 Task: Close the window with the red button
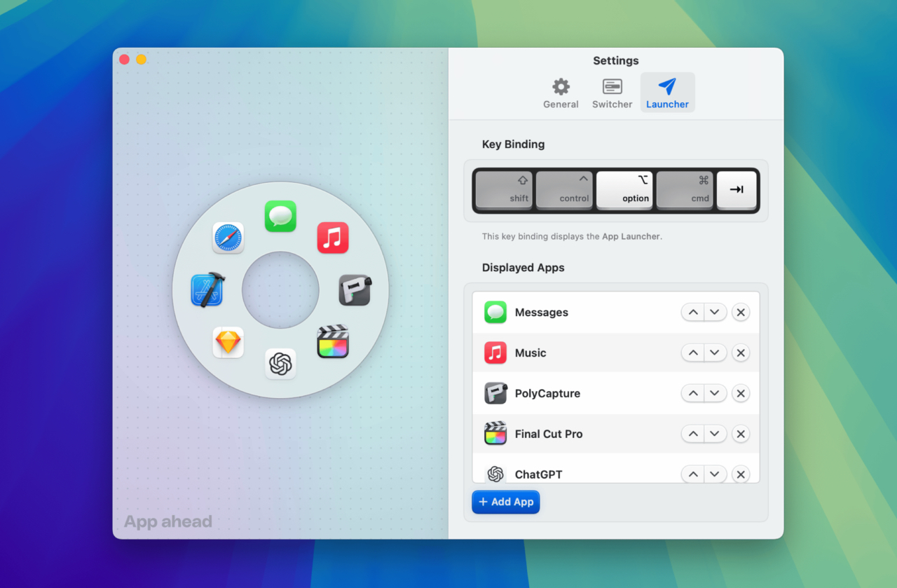(124, 60)
